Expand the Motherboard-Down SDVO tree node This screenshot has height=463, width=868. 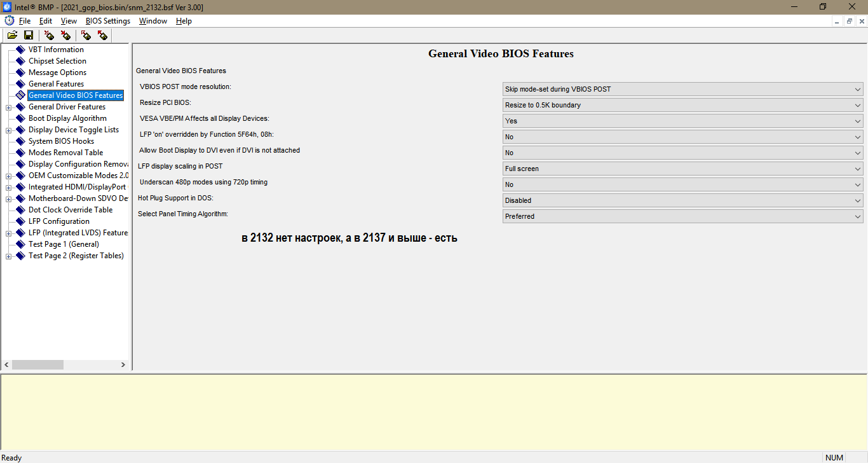pyautogui.click(x=9, y=198)
